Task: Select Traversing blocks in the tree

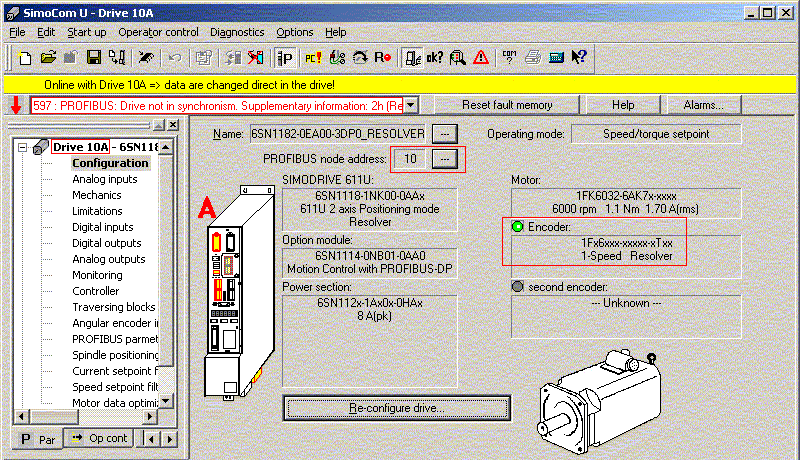Action: [114, 307]
